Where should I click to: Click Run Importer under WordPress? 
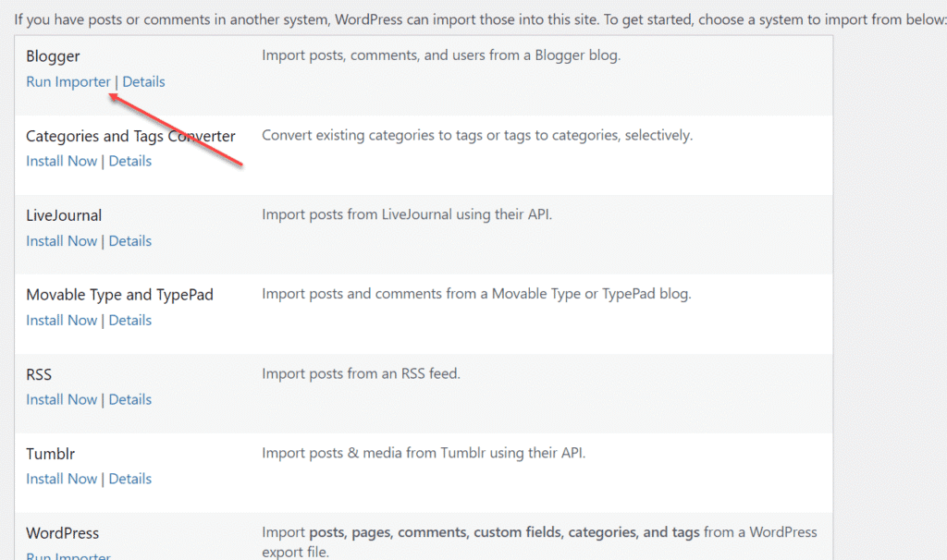pos(68,555)
